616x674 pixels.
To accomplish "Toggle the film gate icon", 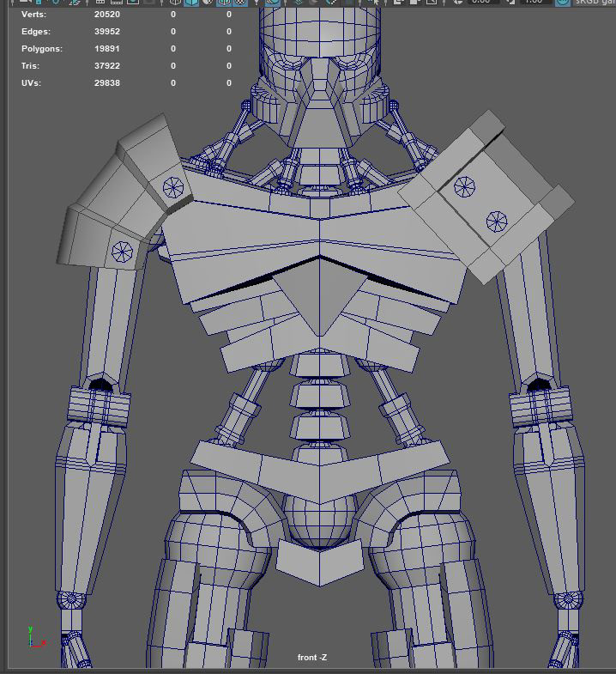I will (x=117, y=2).
